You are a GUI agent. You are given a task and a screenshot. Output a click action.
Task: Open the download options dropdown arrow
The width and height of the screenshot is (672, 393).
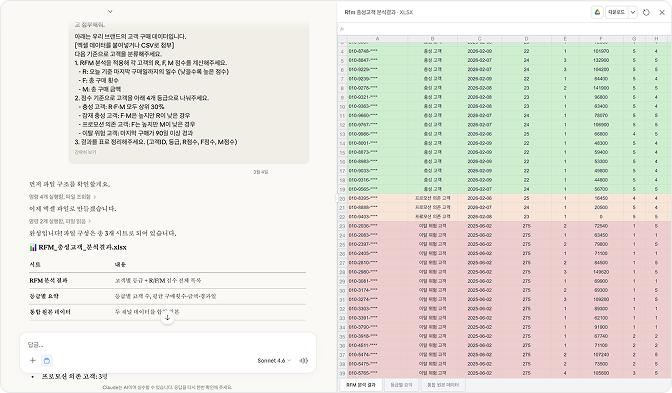(x=633, y=12)
